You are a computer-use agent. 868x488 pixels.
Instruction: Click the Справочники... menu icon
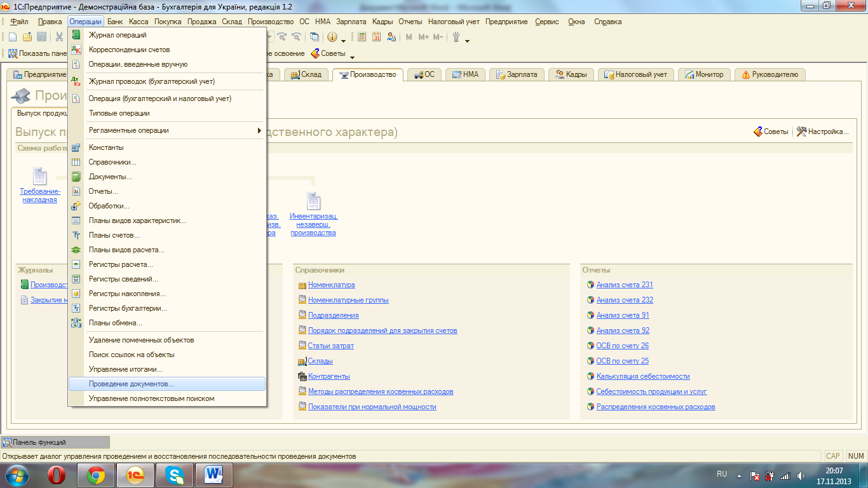tap(76, 162)
